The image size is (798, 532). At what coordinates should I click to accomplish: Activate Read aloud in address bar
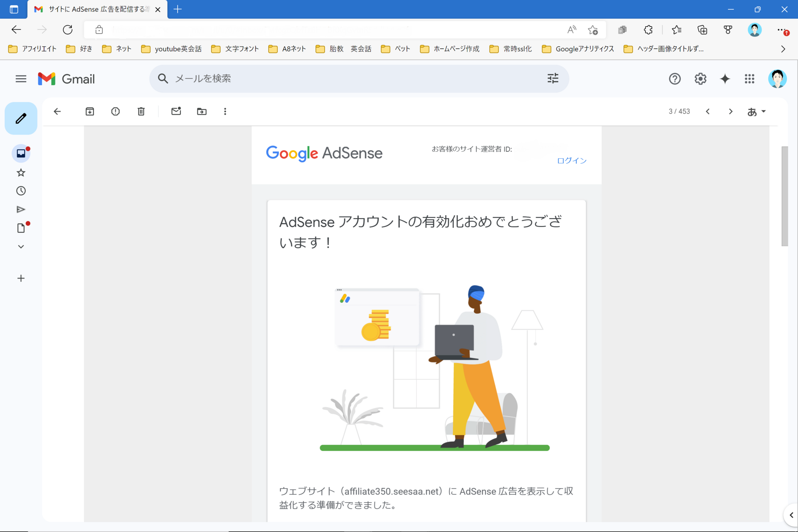point(572,30)
